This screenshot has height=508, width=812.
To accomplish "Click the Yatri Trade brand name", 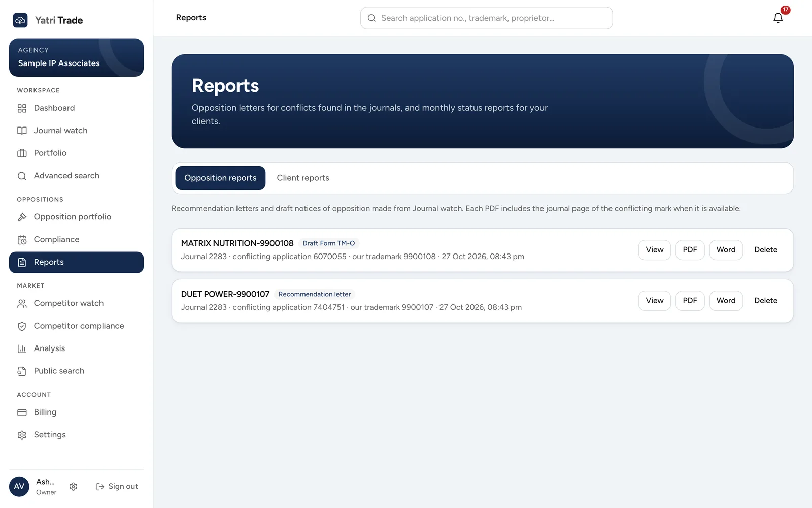I will (x=59, y=20).
